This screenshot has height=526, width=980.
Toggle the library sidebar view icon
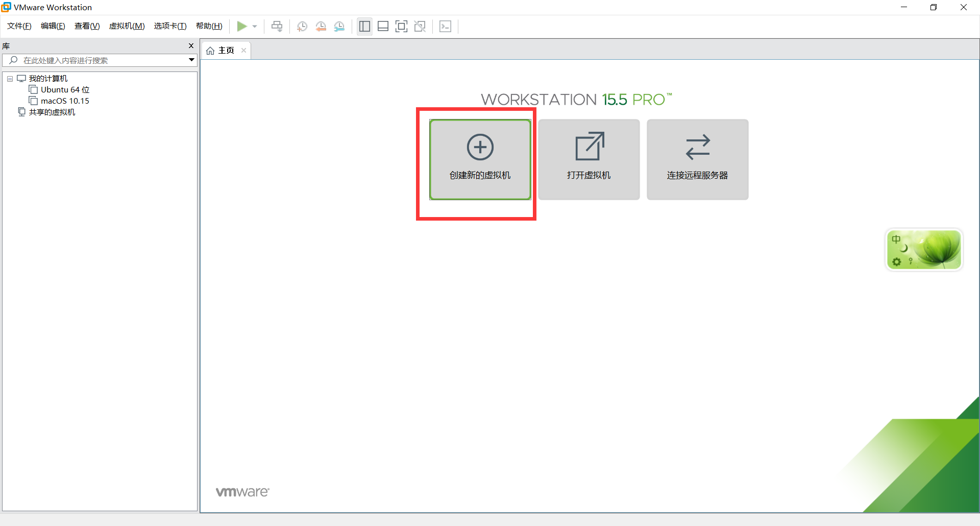point(364,26)
